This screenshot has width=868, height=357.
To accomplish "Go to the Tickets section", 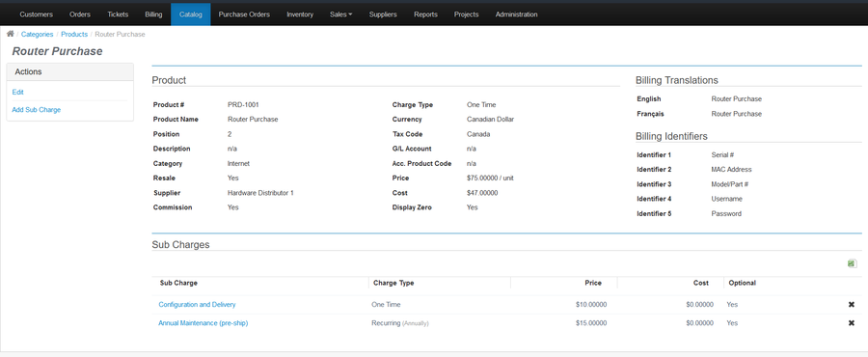I will [x=118, y=14].
